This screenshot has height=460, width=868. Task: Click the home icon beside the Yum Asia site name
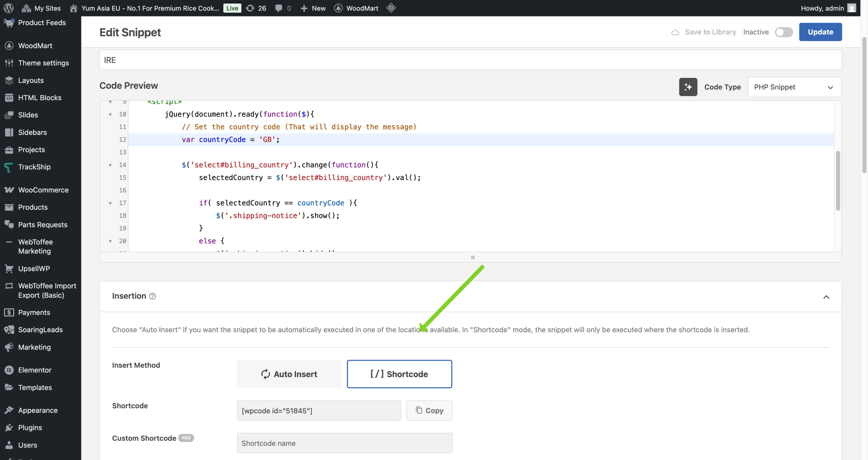tap(73, 8)
